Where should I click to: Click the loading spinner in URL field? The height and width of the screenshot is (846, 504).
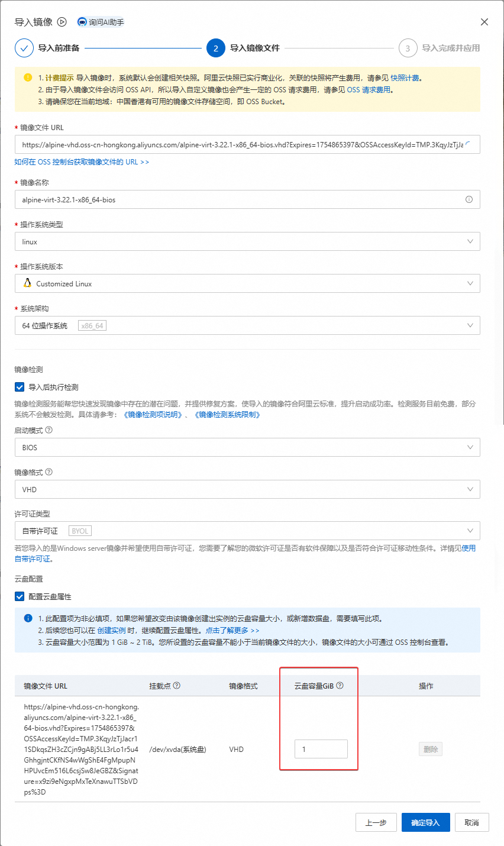[x=469, y=144]
